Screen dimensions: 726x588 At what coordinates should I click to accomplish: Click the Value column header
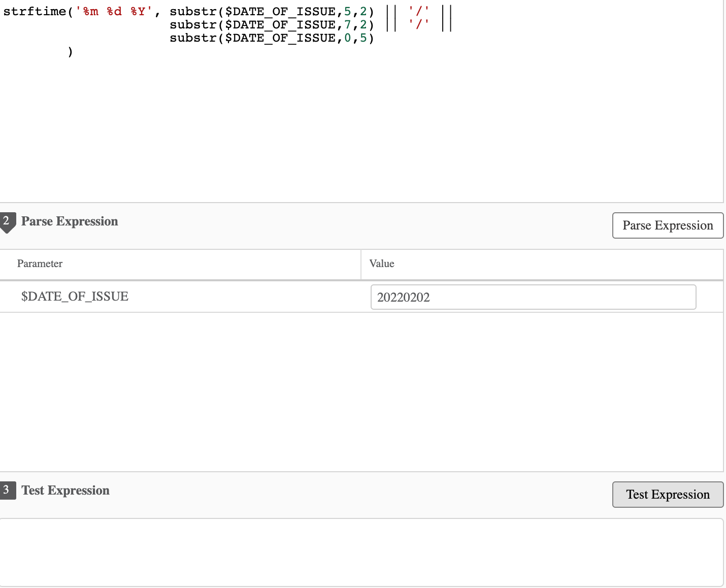382,264
